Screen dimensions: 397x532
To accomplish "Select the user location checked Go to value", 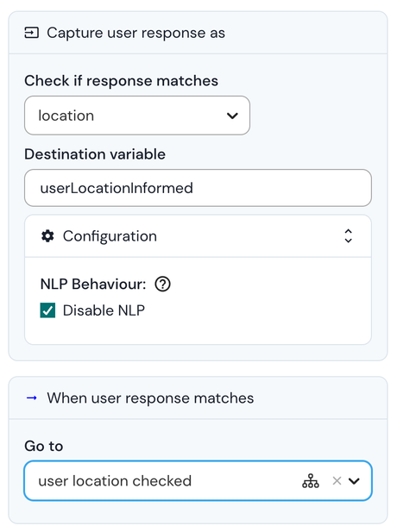I will tap(115, 481).
